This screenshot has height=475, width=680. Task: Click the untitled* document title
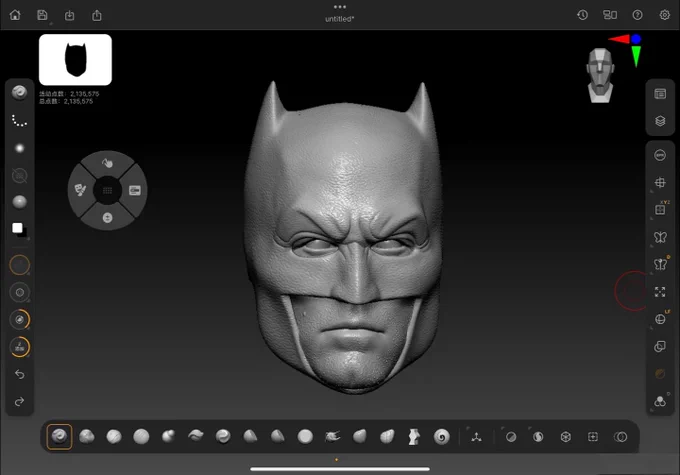tap(340, 19)
